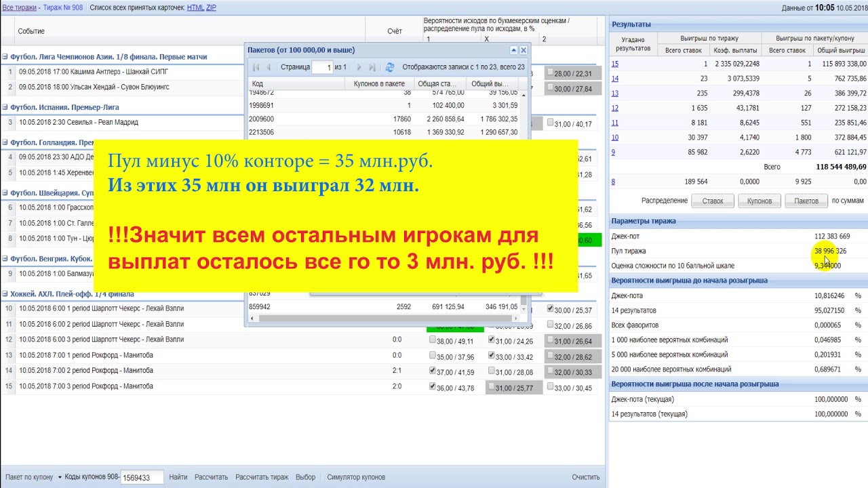This screenshot has height=488, width=868.
Task: Refresh the packets list
Action: [390, 67]
